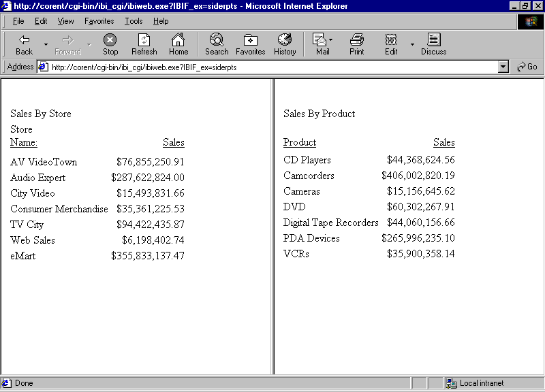545x392 pixels.
Task: Open the Favorites menu
Action: [99, 21]
